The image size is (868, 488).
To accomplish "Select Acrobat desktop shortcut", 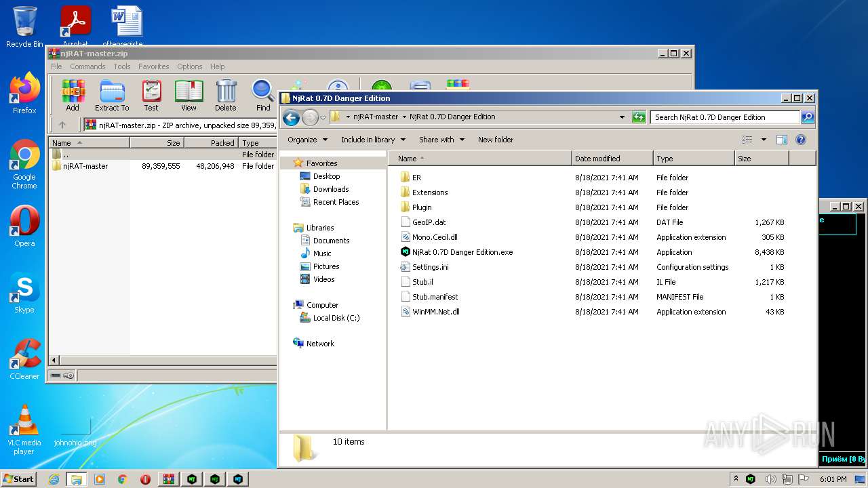I will pos(75,27).
